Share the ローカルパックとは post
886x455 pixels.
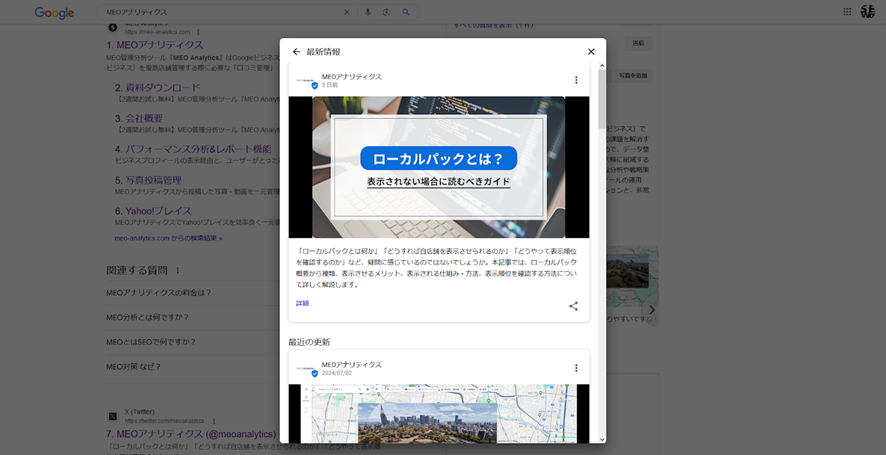click(x=574, y=306)
